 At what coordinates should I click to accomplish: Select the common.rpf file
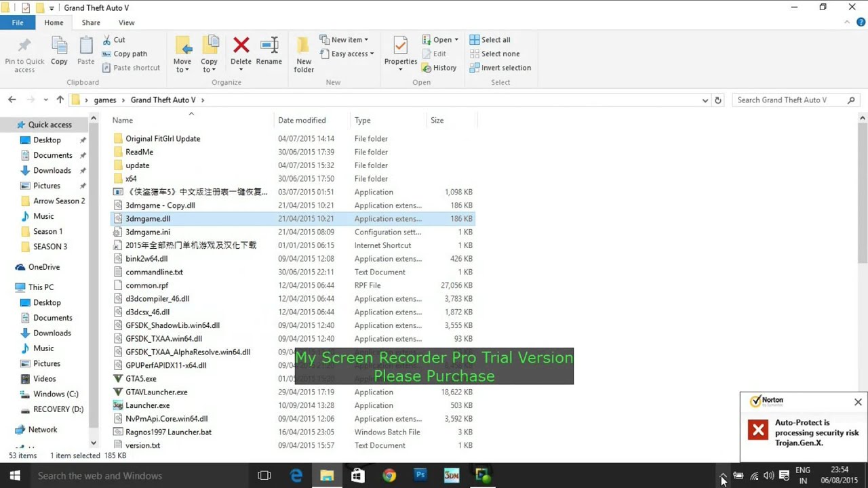pyautogui.click(x=146, y=285)
